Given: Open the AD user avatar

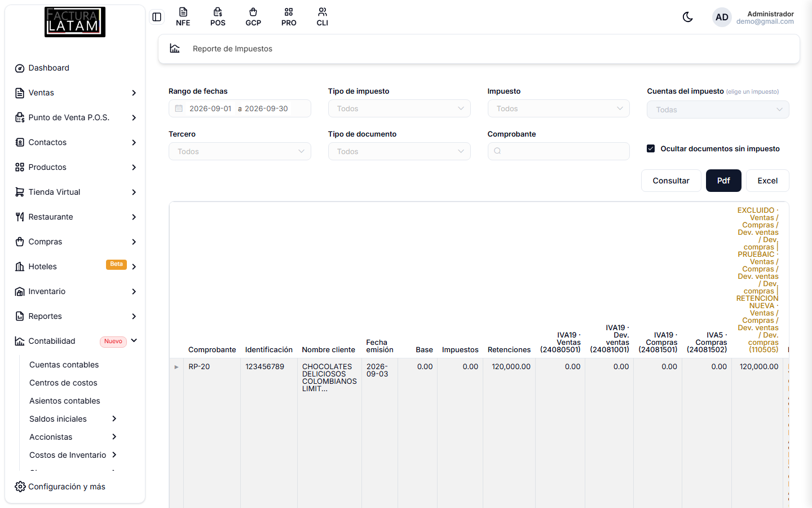Looking at the screenshot, I should click(722, 17).
